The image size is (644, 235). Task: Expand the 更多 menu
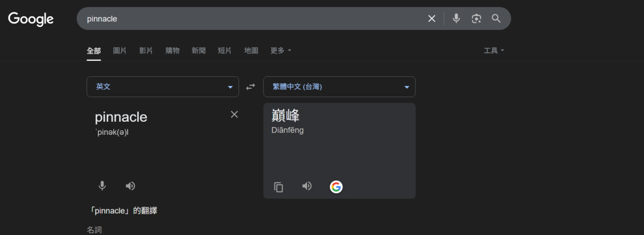click(x=281, y=51)
